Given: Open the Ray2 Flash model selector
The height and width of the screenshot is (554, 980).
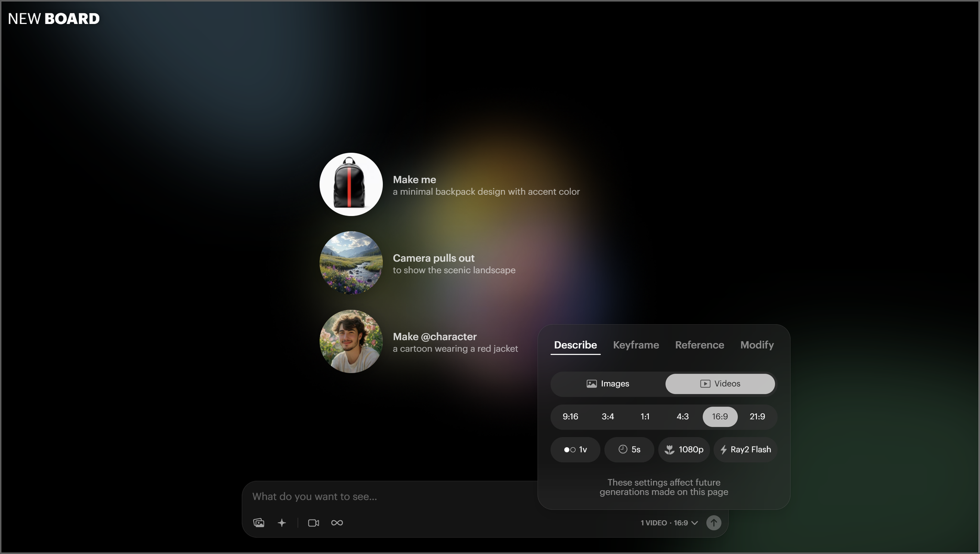Looking at the screenshot, I should tap(746, 450).
